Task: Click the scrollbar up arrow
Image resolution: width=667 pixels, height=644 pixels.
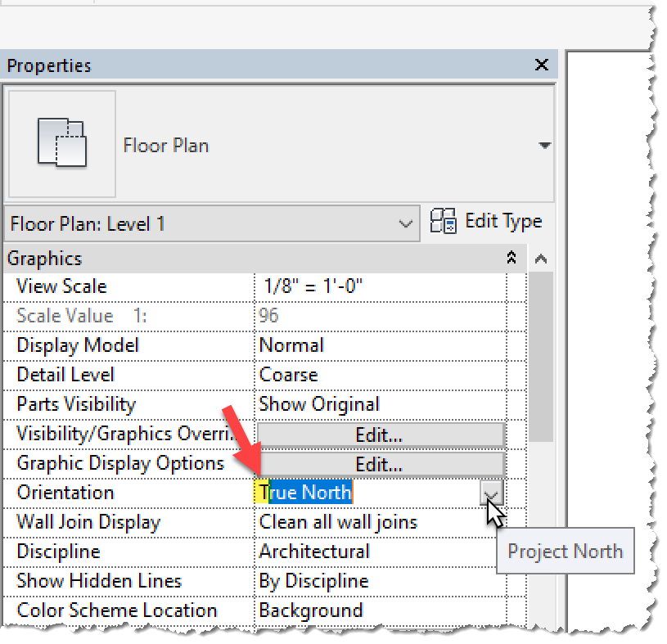Action: click(541, 258)
